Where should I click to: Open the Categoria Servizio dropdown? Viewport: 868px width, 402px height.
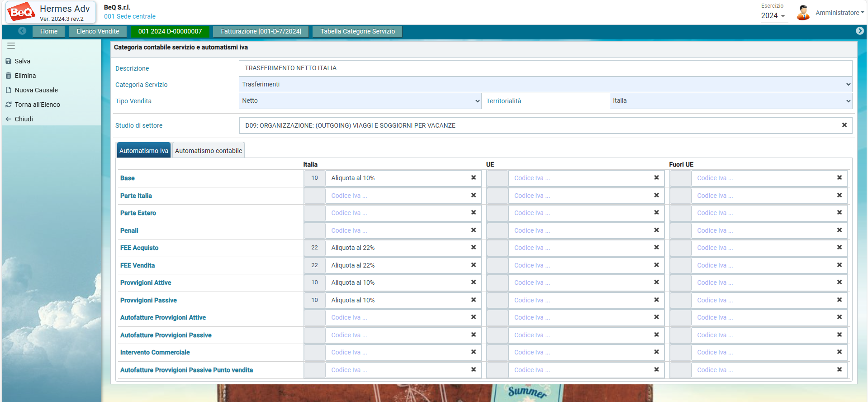pos(545,85)
